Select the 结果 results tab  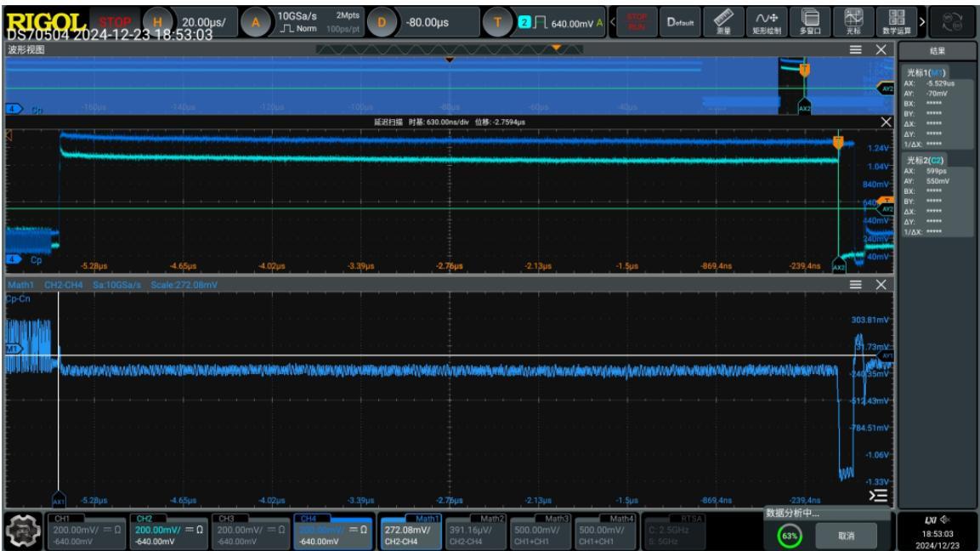click(937, 51)
